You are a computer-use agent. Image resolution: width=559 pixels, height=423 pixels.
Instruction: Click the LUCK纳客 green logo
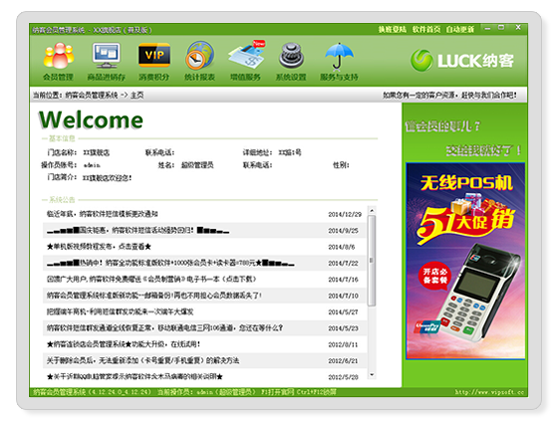coord(462,60)
